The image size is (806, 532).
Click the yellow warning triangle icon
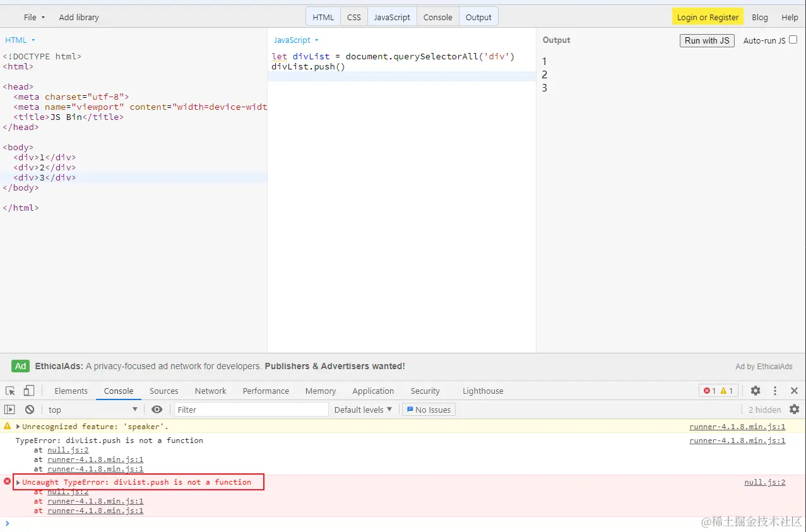click(8, 426)
